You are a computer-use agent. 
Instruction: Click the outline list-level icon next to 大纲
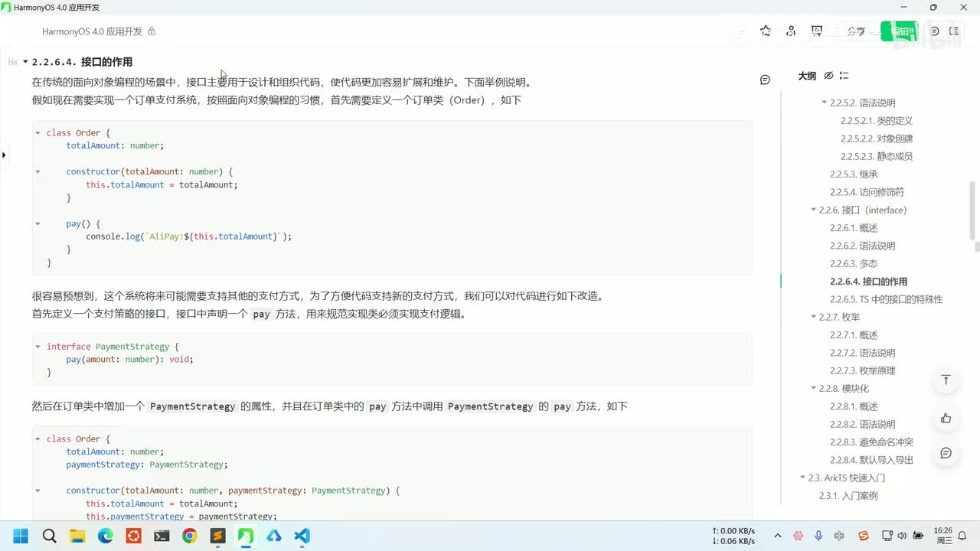click(844, 76)
